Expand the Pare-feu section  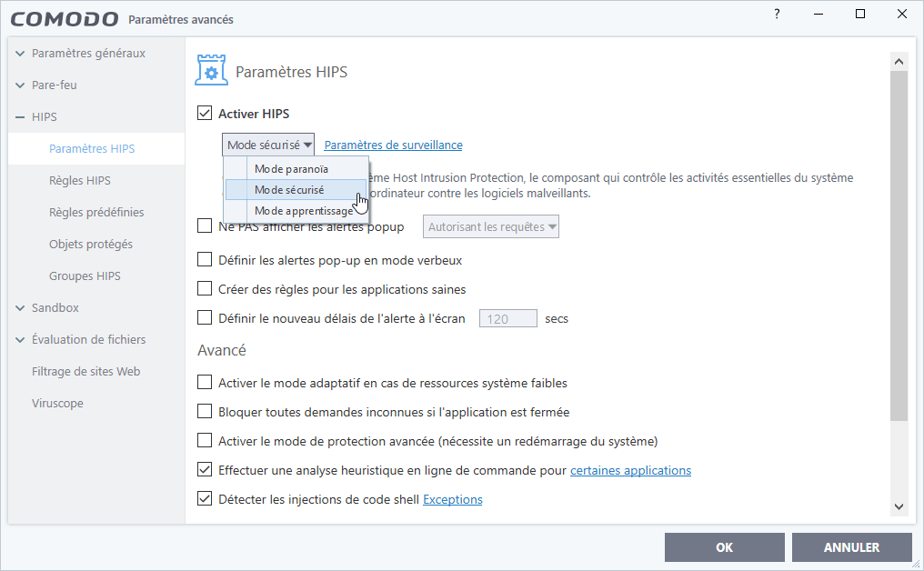(20, 85)
